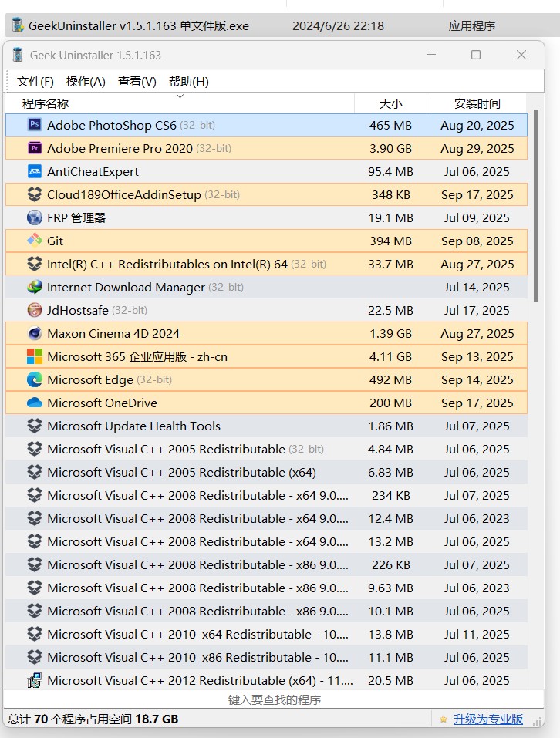Click the 升级为专业版 upgrade link
Image resolution: width=560 pixels, height=738 pixels.
click(x=487, y=719)
